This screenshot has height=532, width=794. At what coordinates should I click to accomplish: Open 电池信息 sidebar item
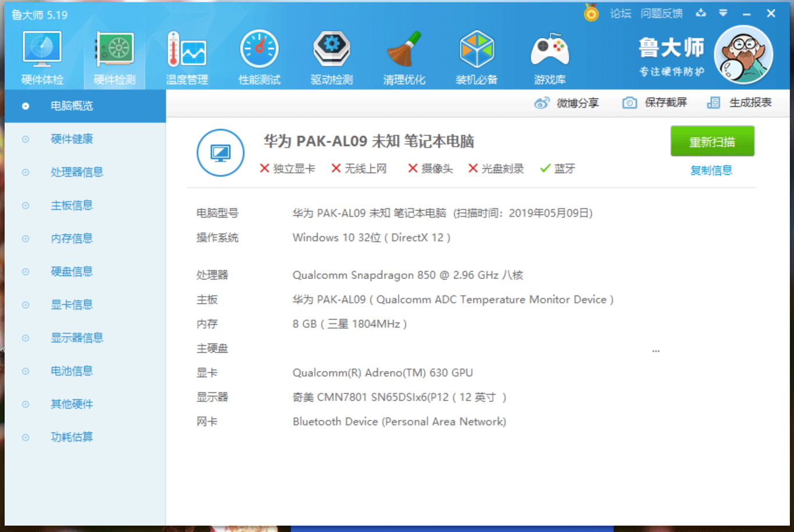point(85,371)
